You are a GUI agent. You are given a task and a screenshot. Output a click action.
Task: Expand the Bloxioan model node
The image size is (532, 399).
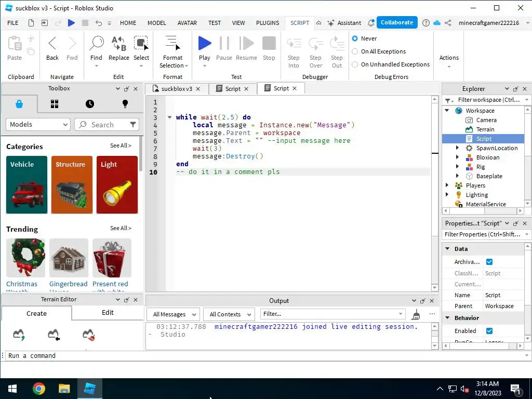click(x=457, y=157)
